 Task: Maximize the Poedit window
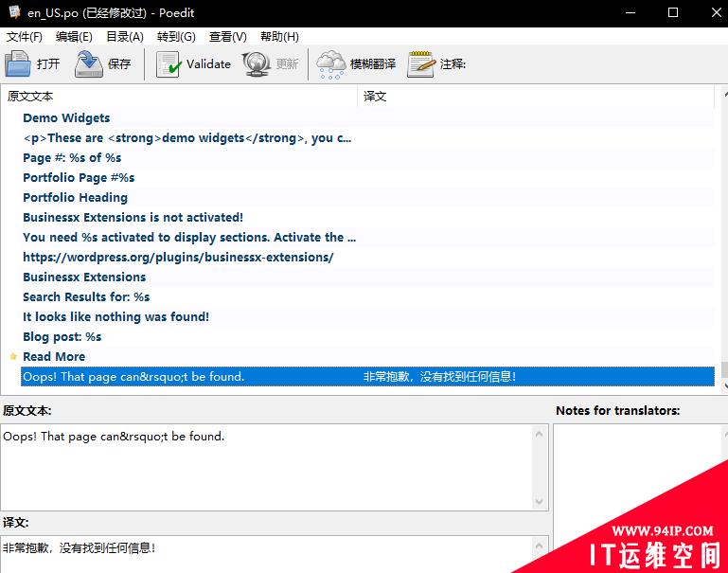click(673, 12)
